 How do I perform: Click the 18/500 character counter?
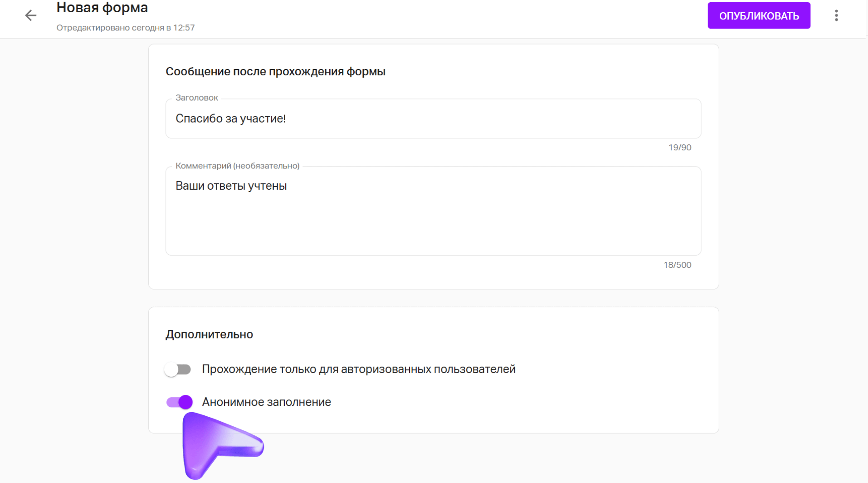pos(677,265)
